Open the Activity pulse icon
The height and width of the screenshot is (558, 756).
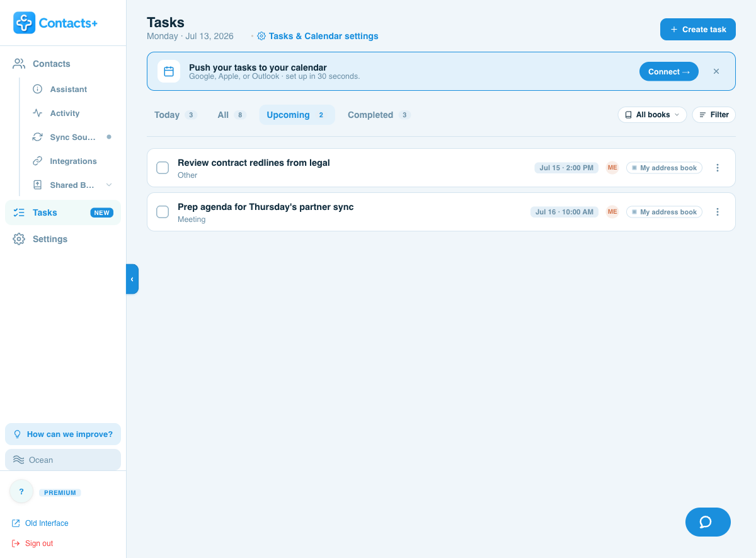(x=38, y=113)
